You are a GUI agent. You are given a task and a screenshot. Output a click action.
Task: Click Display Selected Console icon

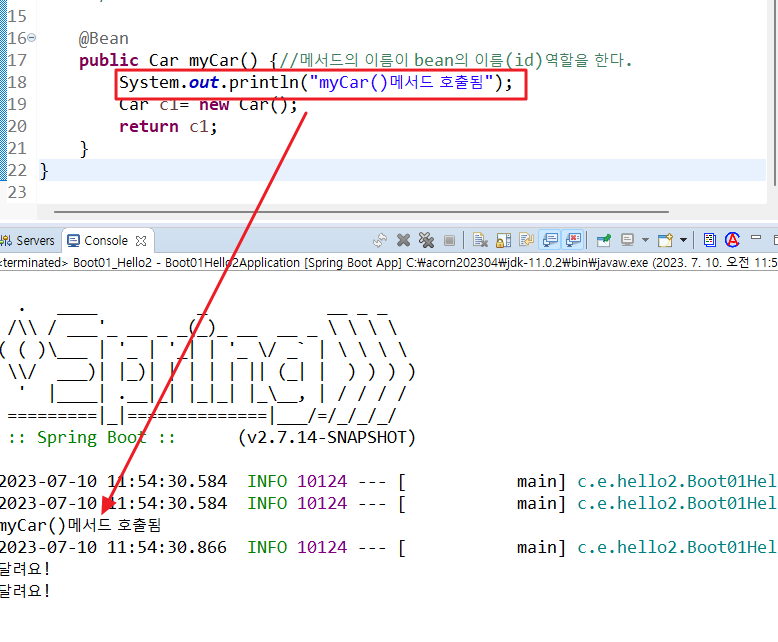point(628,241)
